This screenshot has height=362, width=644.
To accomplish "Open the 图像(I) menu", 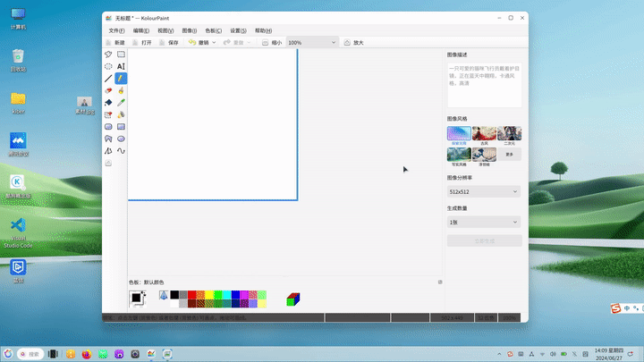I will pyautogui.click(x=190, y=30).
